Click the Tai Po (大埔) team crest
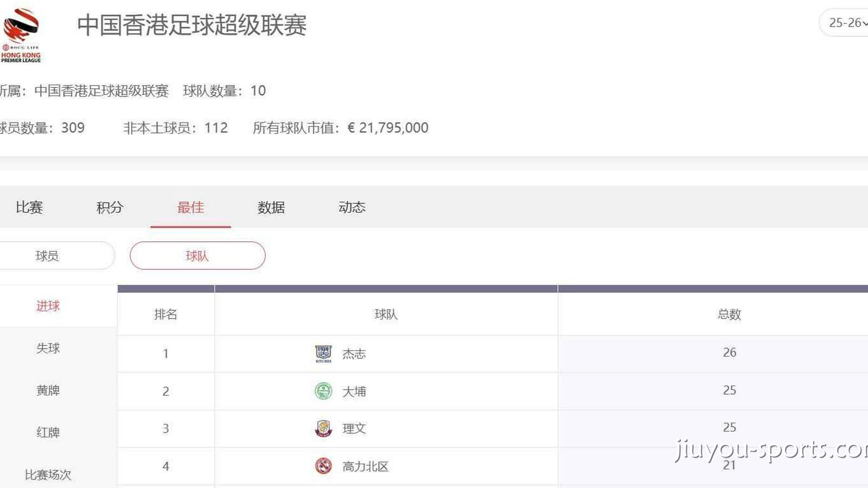Screen dimensions: 868x488 (x=323, y=391)
